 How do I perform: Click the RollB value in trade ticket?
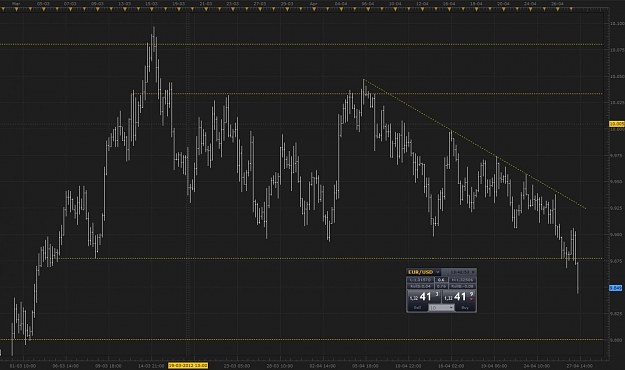point(462,286)
